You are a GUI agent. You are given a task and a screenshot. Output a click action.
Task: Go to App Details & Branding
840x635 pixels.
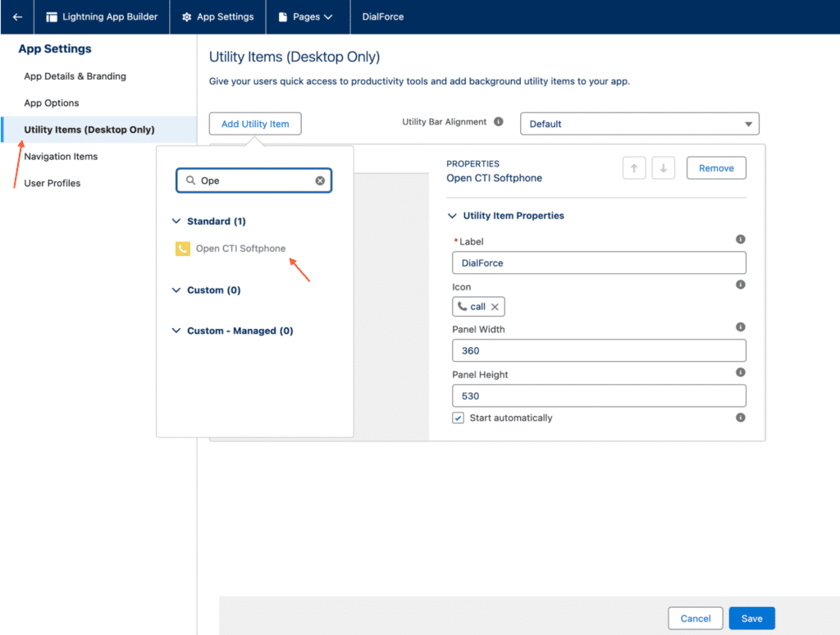(x=75, y=76)
